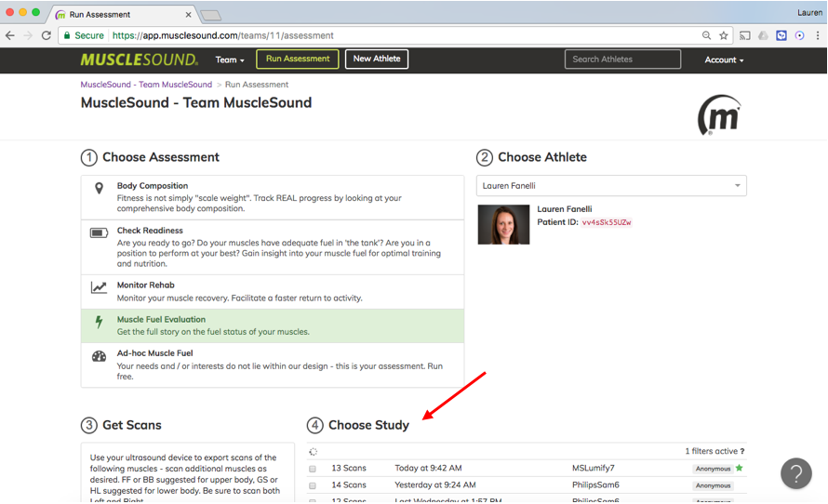Select the Ad-hoc Muscle Fuel assessment
The height and width of the screenshot is (504, 828).
click(273, 365)
